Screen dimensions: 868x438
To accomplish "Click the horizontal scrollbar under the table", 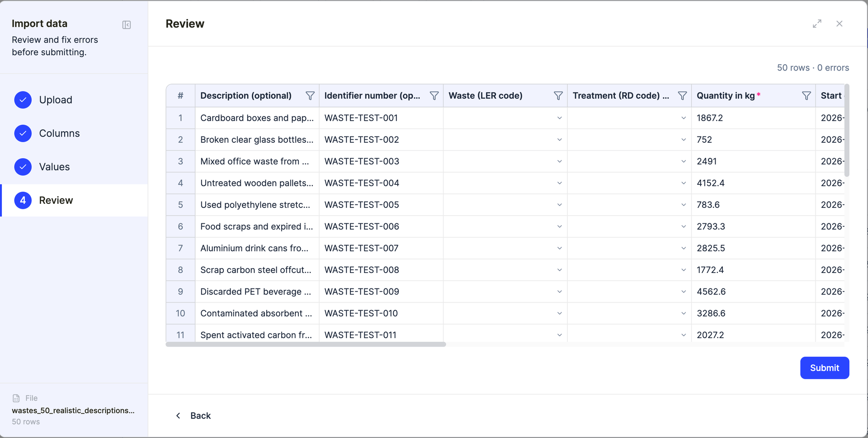I will pos(306,344).
